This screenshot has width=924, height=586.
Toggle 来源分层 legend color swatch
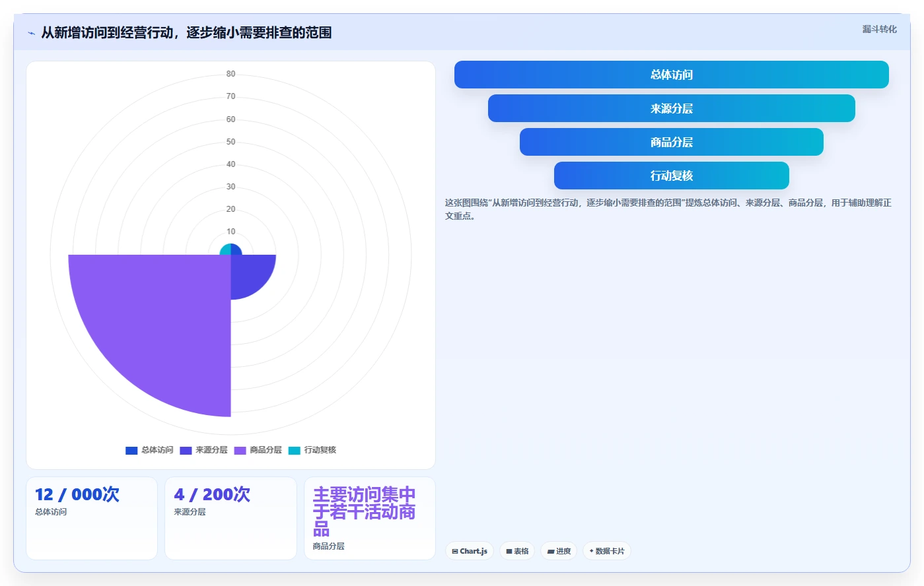pos(186,450)
